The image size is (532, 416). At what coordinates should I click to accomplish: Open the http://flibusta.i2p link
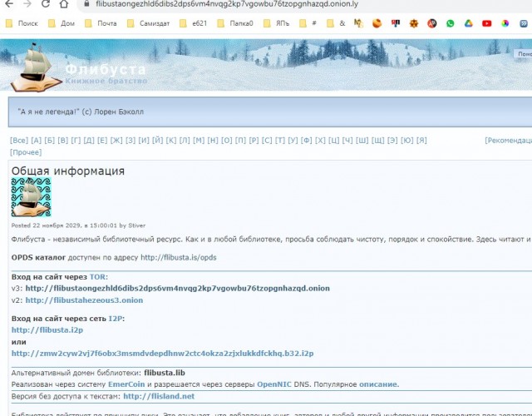(47, 330)
